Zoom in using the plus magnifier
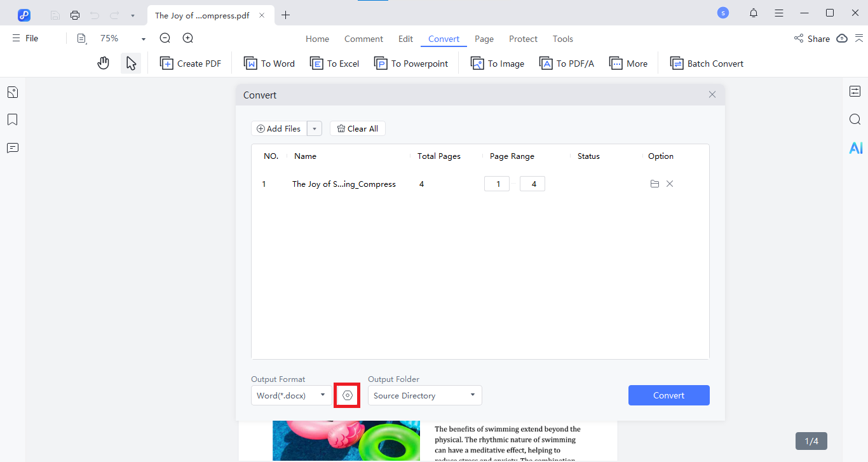 tap(188, 38)
